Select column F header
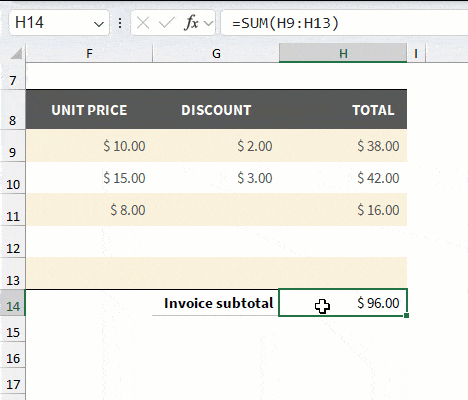This screenshot has height=400, width=468. 89,53
